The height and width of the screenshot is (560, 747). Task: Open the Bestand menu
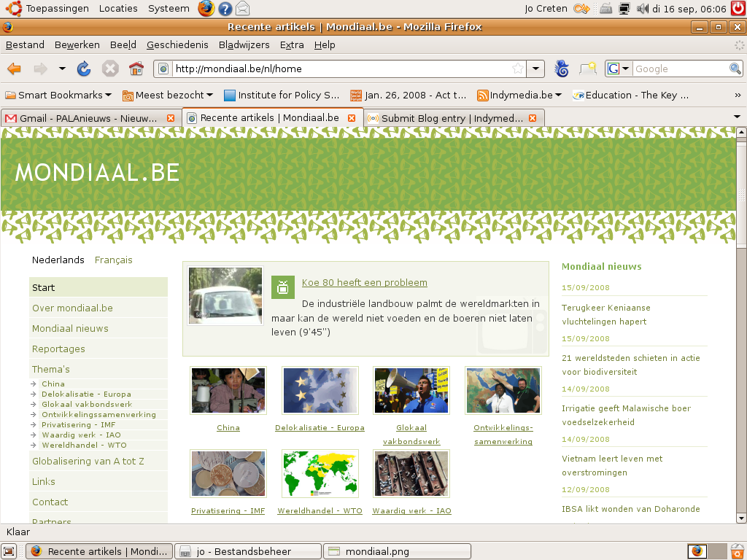tap(25, 44)
